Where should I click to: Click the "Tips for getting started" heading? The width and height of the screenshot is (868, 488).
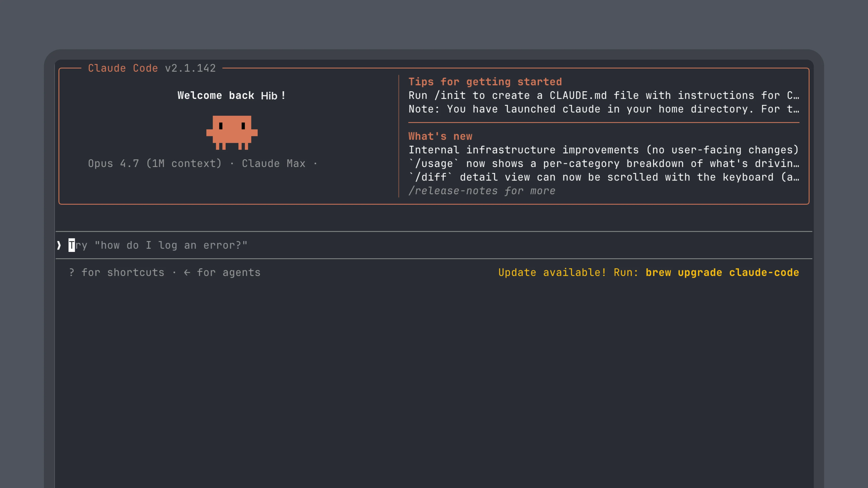[x=485, y=82]
